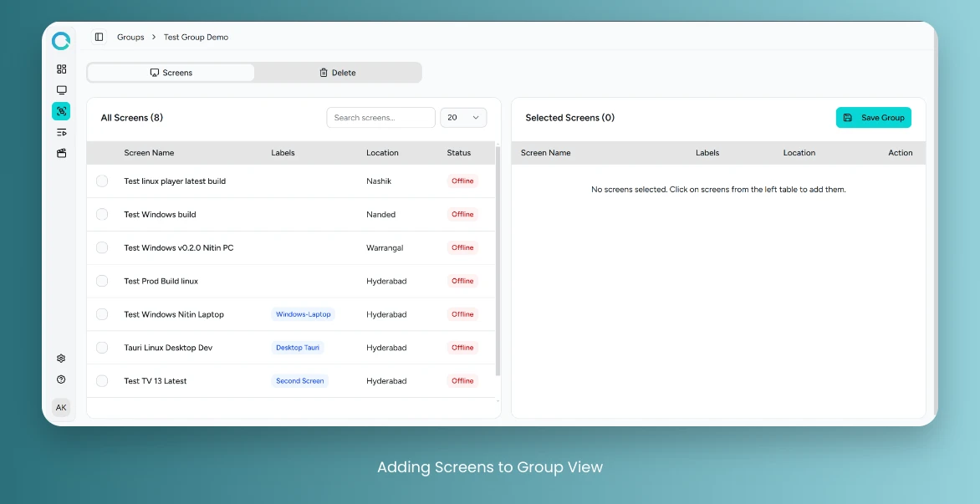Click the AK user avatar

61,407
